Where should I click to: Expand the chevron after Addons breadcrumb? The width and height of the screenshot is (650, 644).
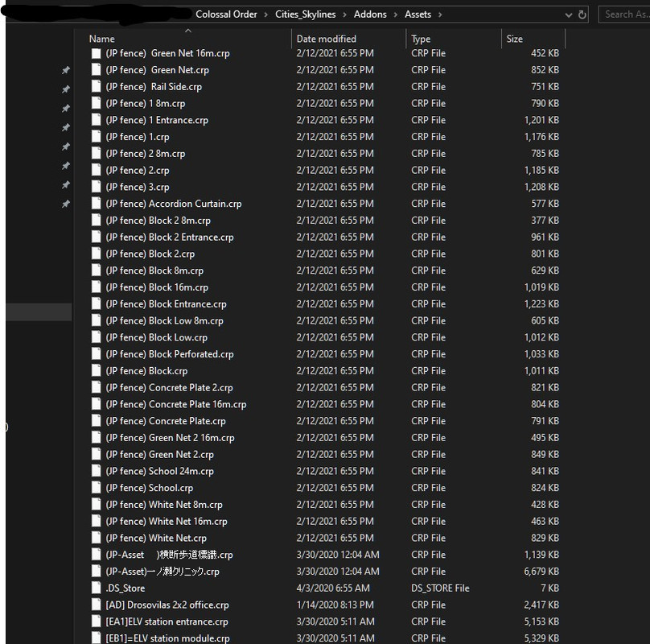[396, 15]
